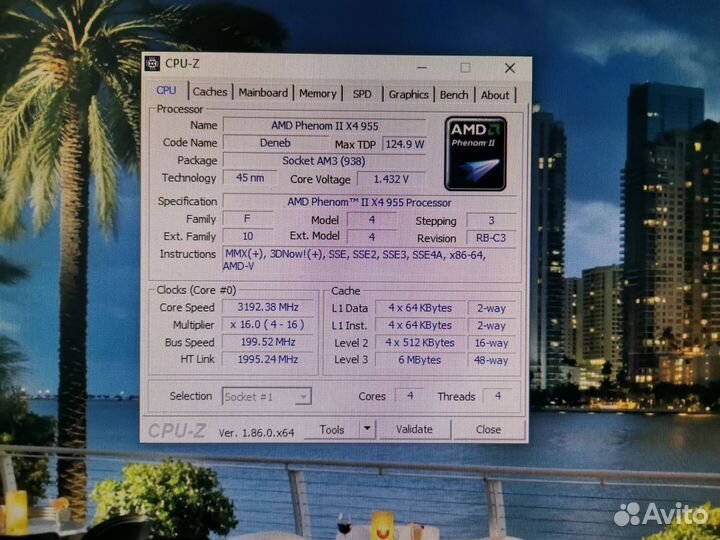Close CPU-Z with the X button
This screenshot has width=720, height=540.
coord(510,68)
